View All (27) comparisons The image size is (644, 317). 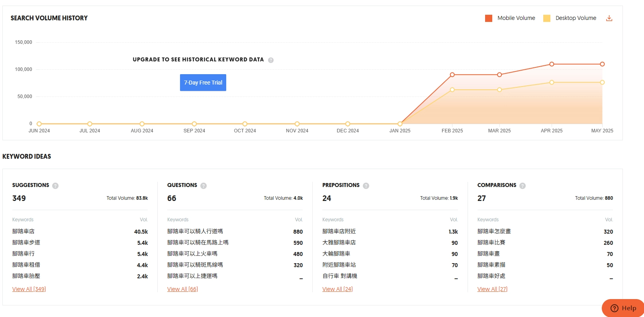tap(492, 289)
